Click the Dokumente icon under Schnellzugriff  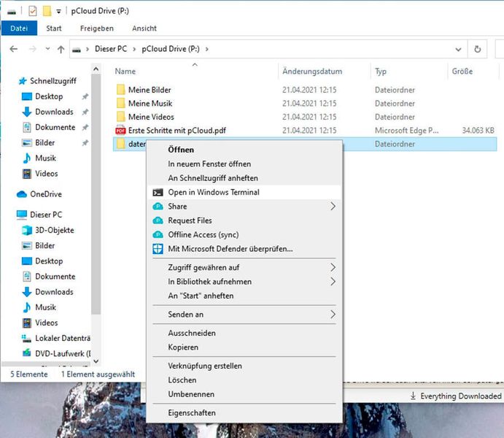pyautogui.click(x=27, y=127)
